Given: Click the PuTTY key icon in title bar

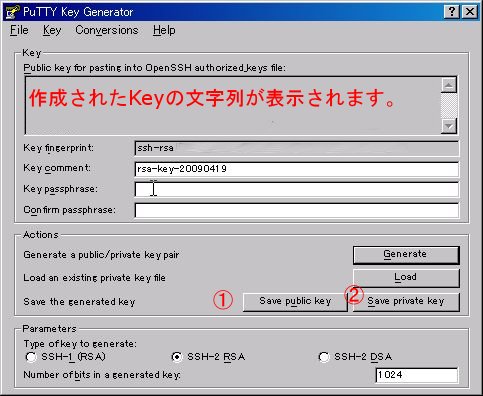Looking at the screenshot, I should 13,12.
